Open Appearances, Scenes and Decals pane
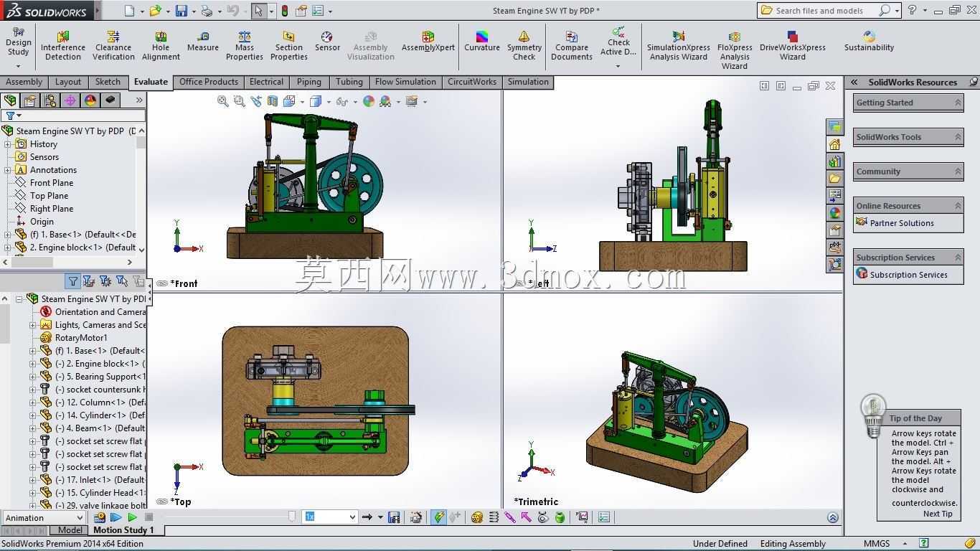The width and height of the screenshot is (980, 551). point(834,213)
